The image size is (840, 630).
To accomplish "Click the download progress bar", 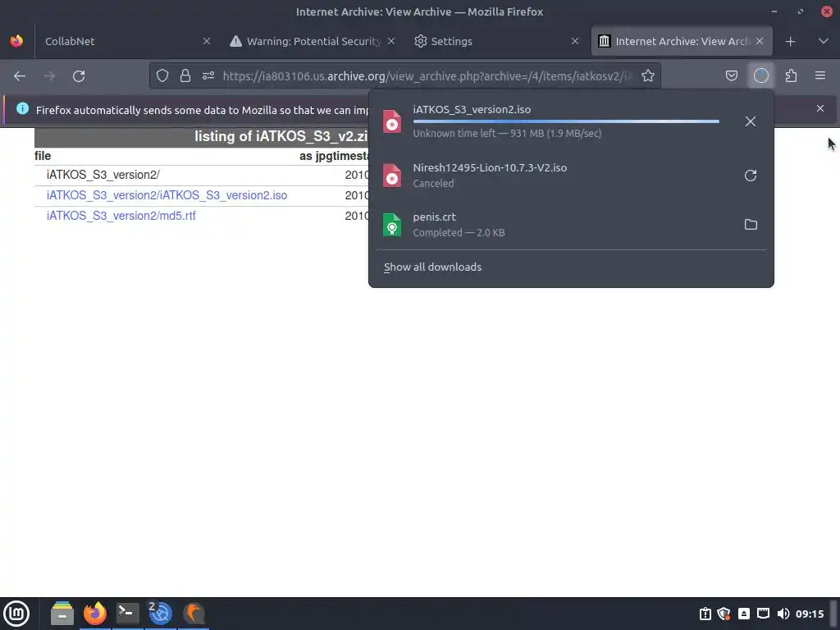I will pyautogui.click(x=566, y=121).
